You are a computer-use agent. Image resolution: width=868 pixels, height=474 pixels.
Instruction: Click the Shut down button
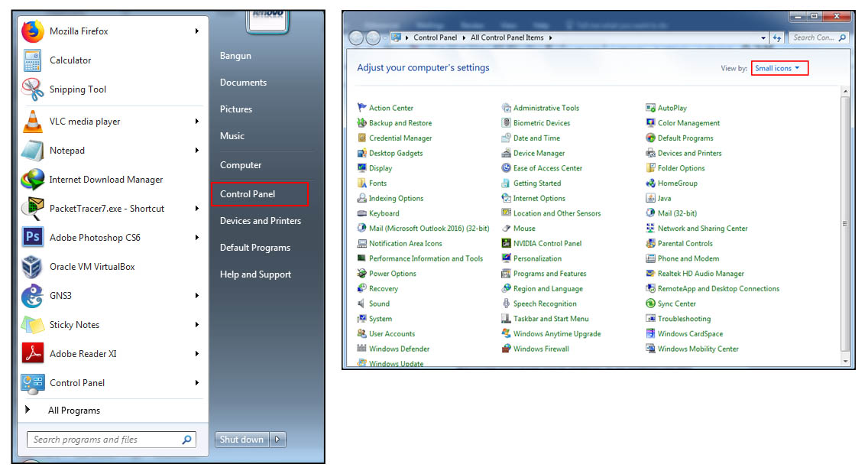242,440
